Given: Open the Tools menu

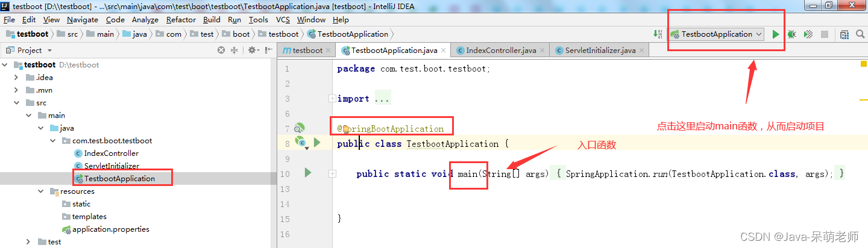Looking at the screenshot, I should 258,19.
